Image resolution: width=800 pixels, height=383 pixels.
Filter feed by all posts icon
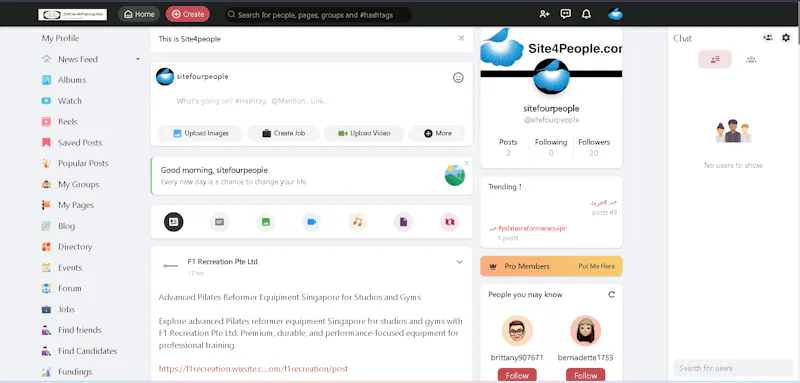(173, 222)
